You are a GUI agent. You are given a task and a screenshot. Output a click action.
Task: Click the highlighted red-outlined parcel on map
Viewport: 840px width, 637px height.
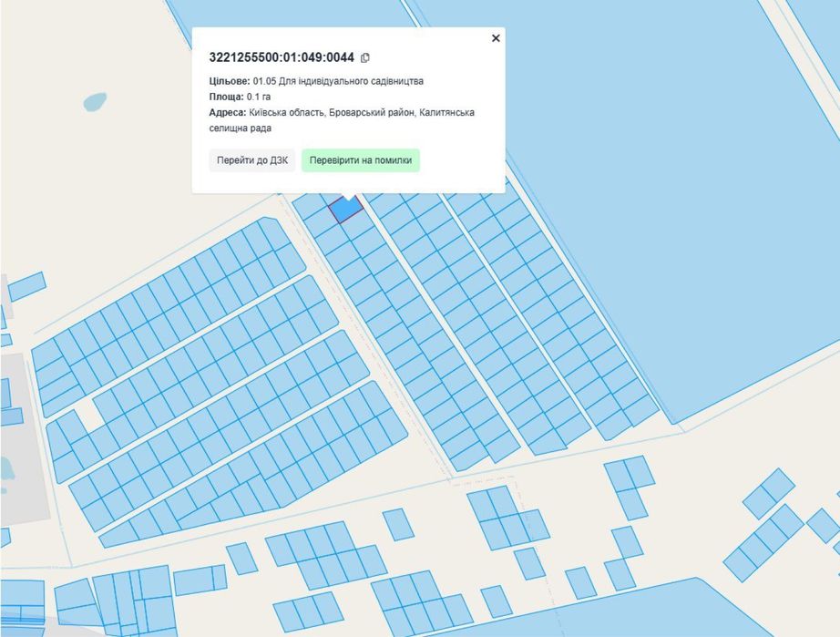[x=345, y=209]
